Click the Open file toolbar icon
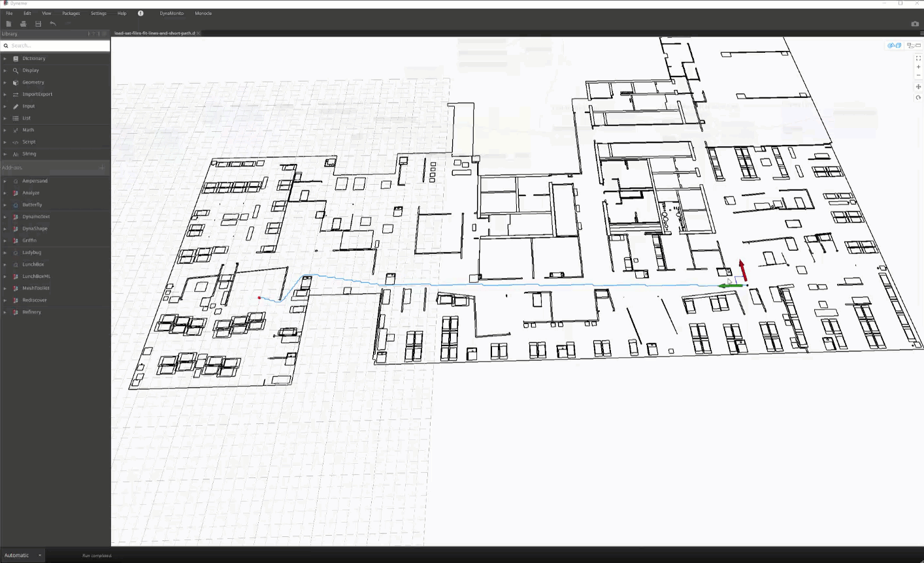The image size is (924, 563). 23,24
